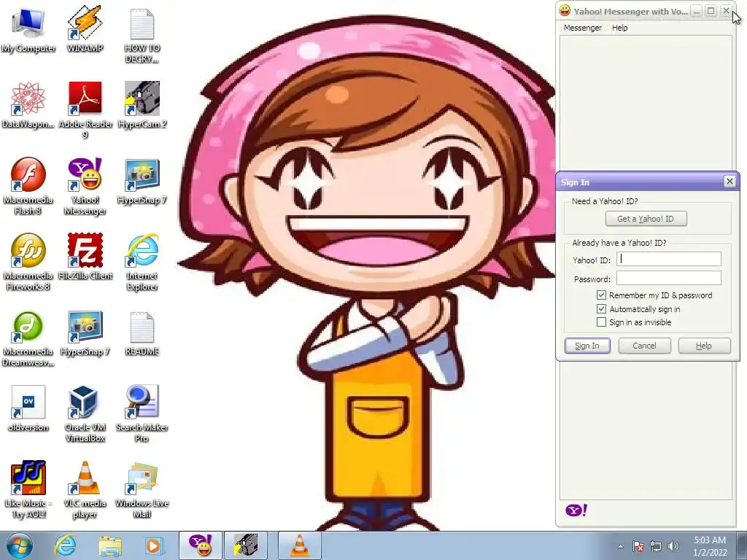Select Like Music - Try AOL! icon
Viewport: 747px width, 560px height.
28,489
